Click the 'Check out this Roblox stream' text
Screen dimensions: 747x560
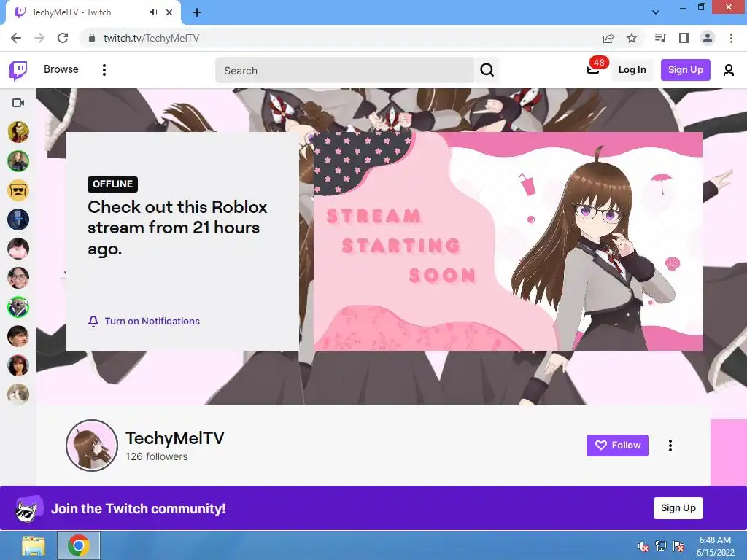pyautogui.click(x=177, y=227)
